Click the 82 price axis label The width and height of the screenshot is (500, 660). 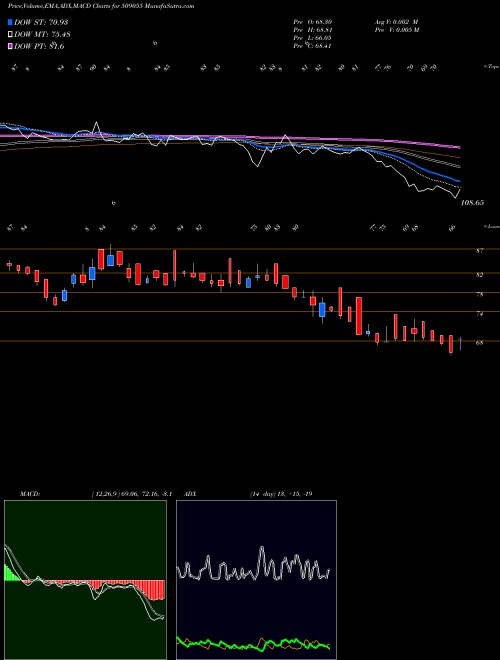coord(479,275)
